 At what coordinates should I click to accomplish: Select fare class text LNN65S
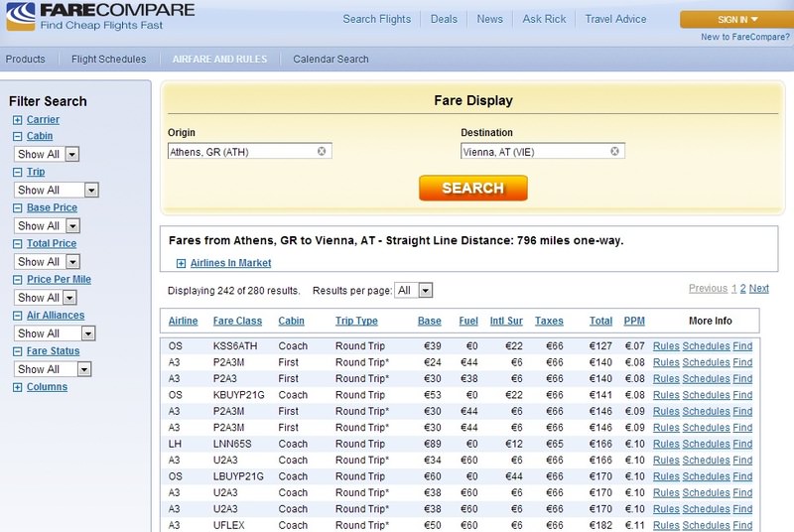(232, 444)
